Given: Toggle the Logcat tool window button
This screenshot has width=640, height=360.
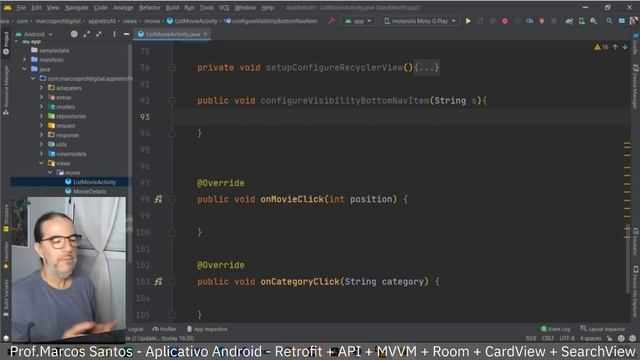Looking at the screenshot, I should coord(135,329).
